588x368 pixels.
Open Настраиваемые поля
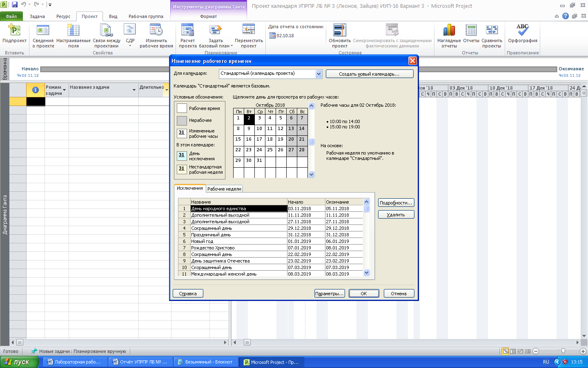(73, 36)
